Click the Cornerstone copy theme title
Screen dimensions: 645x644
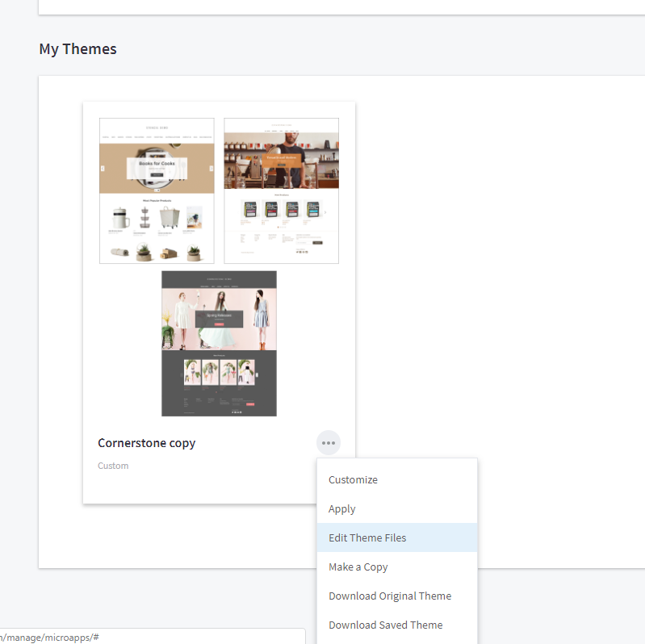pyautogui.click(x=146, y=443)
